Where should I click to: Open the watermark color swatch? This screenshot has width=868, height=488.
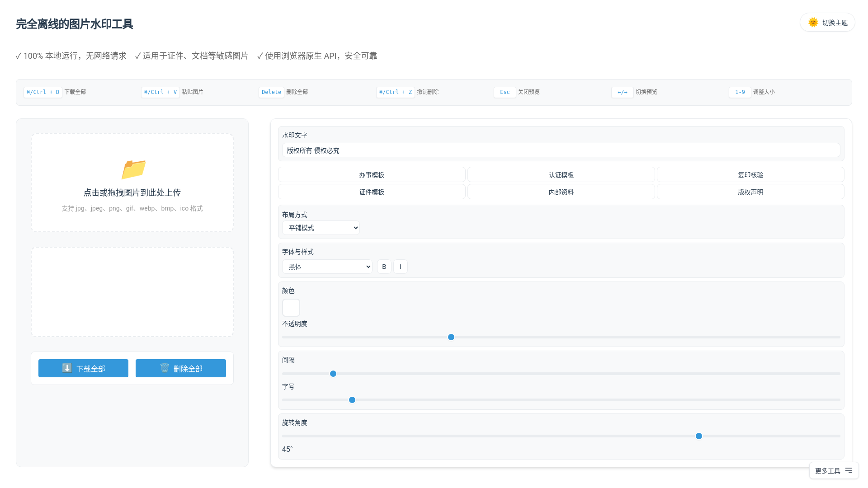pyautogui.click(x=291, y=308)
